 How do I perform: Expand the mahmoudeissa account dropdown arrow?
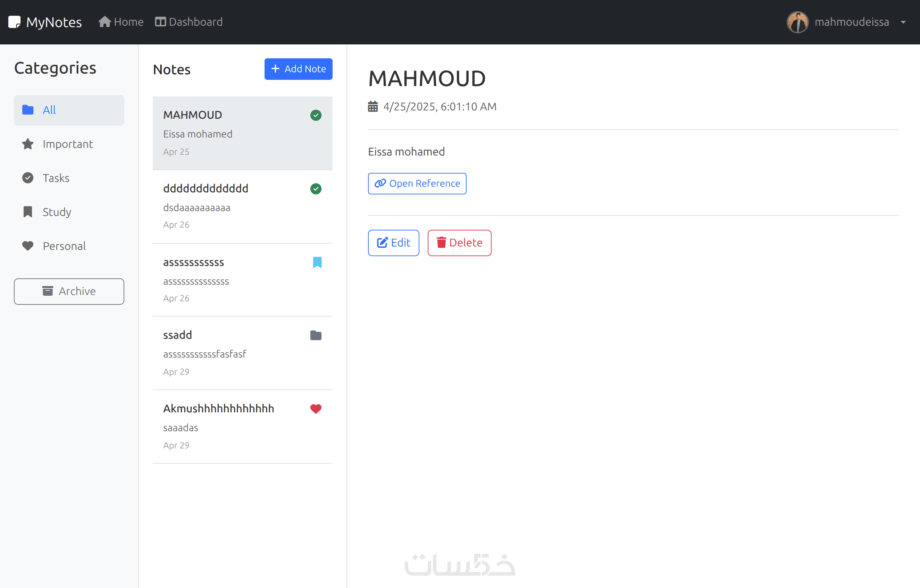[x=903, y=22]
